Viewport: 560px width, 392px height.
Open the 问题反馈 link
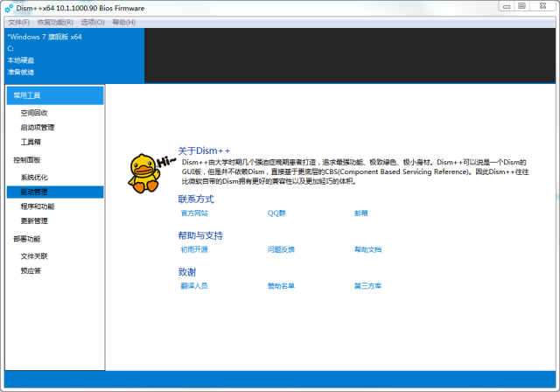click(281, 249)
